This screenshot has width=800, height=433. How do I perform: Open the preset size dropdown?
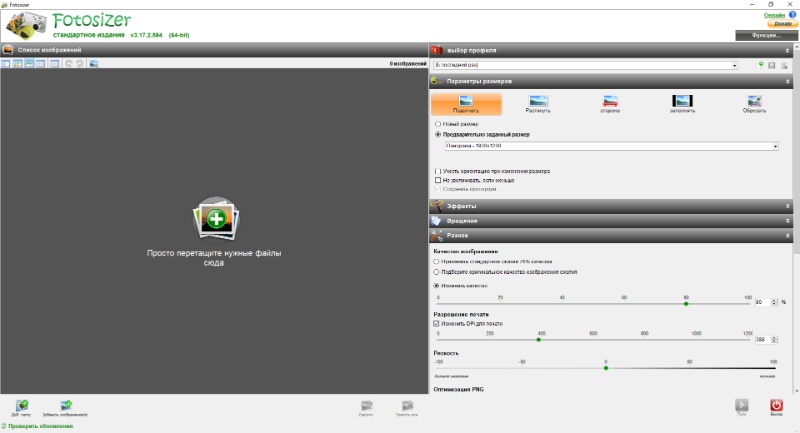611,146
